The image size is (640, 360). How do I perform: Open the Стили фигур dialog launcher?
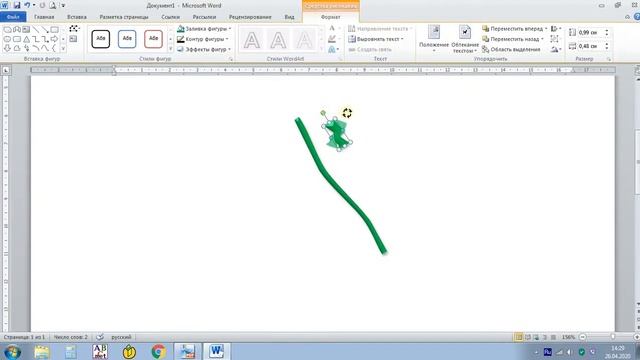click(x=231, y=59)
